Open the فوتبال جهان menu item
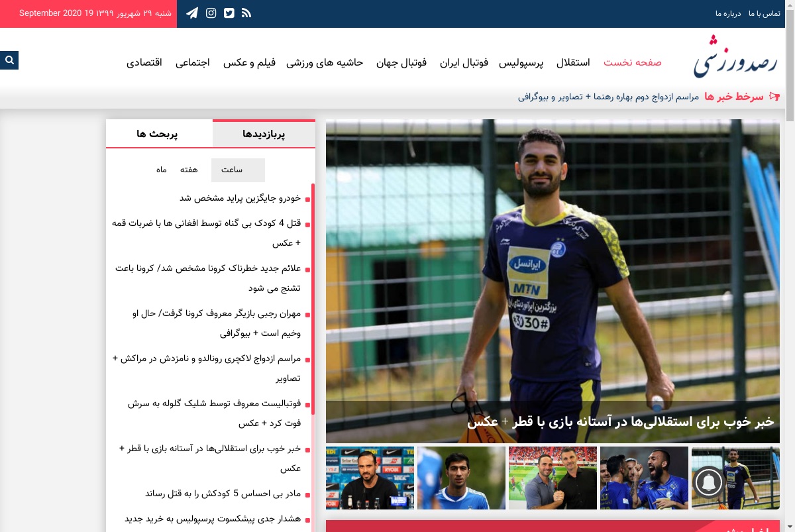 pos(401,62)
